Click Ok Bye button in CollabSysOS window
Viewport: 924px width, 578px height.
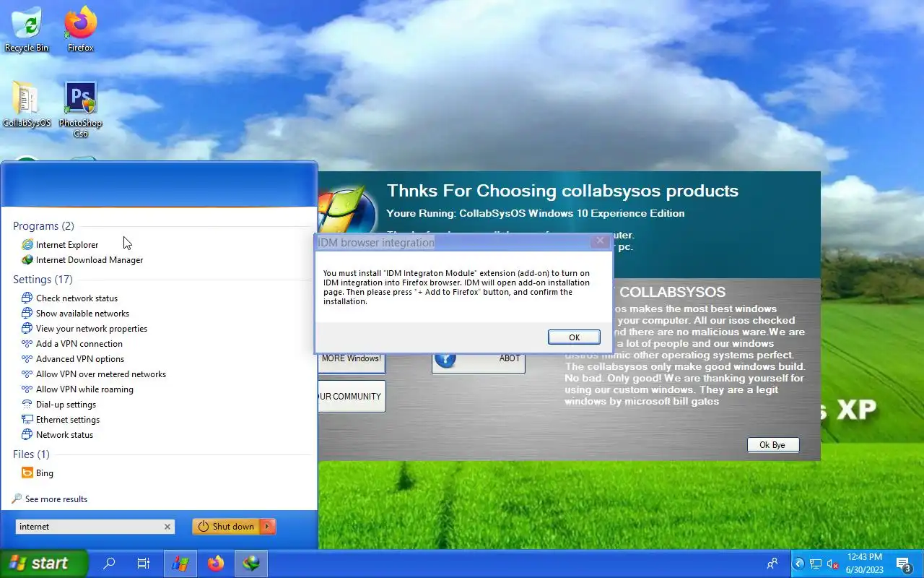[772, 445]
